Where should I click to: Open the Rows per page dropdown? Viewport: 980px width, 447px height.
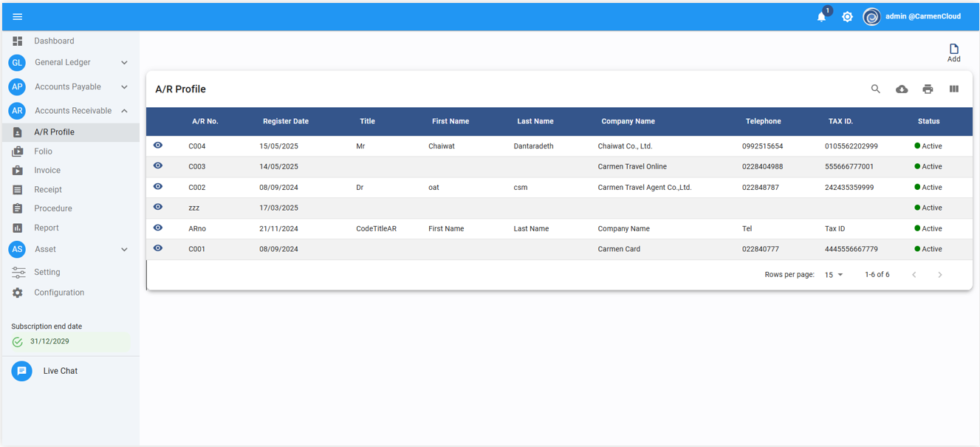833,275
